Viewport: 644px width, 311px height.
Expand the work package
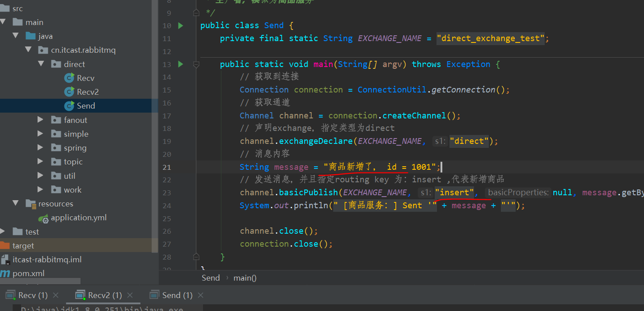(41, 189)
